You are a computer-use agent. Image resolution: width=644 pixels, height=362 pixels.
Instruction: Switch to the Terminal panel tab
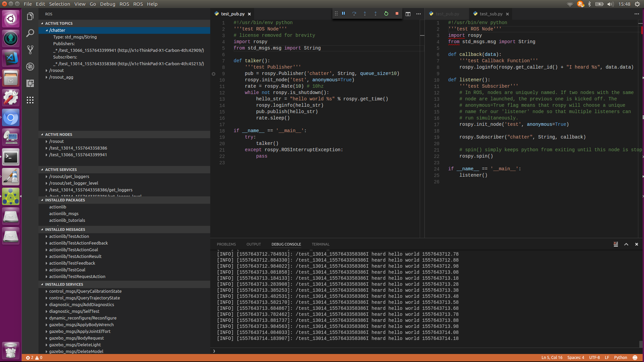(x=320, y=244)
